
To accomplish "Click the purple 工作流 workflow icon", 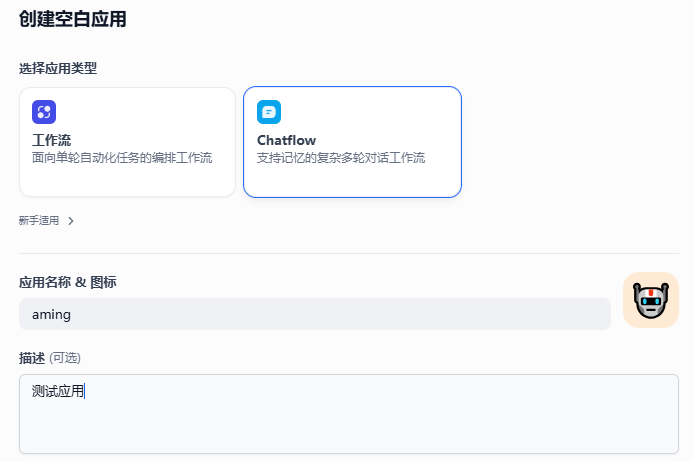I will click(44, 112).
